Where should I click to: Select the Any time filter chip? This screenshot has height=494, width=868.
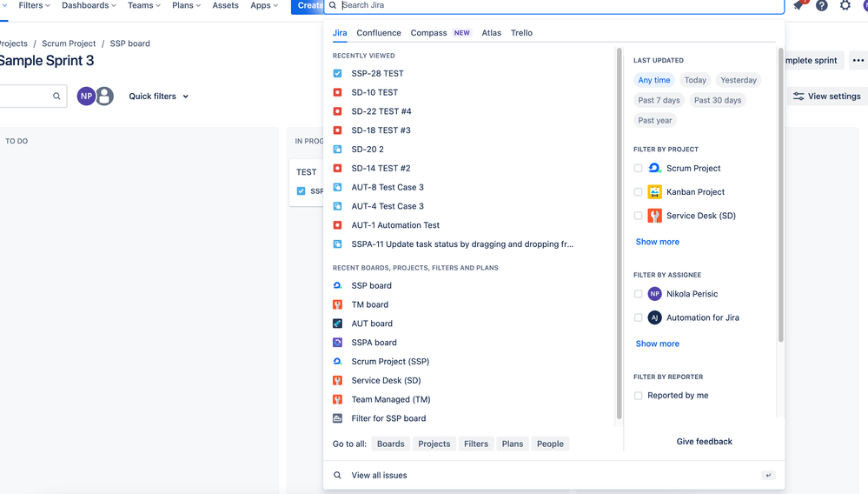653,80
